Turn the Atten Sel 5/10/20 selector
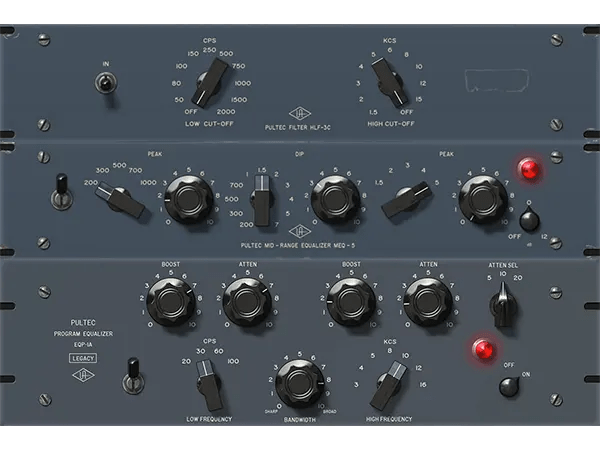The image size is (600, 450). pyautogui.click(x=503, y=305)
